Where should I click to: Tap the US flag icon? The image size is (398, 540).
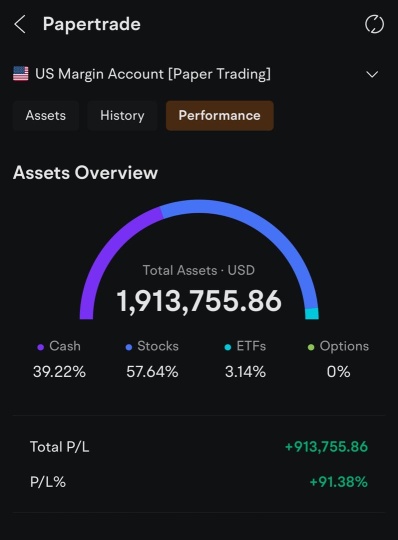21,74
